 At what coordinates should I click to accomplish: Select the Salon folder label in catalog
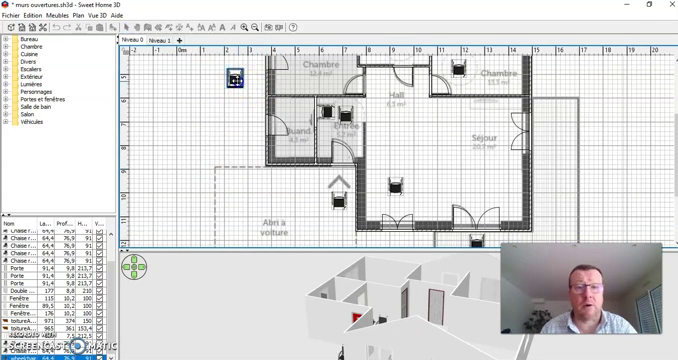point(27,114)
